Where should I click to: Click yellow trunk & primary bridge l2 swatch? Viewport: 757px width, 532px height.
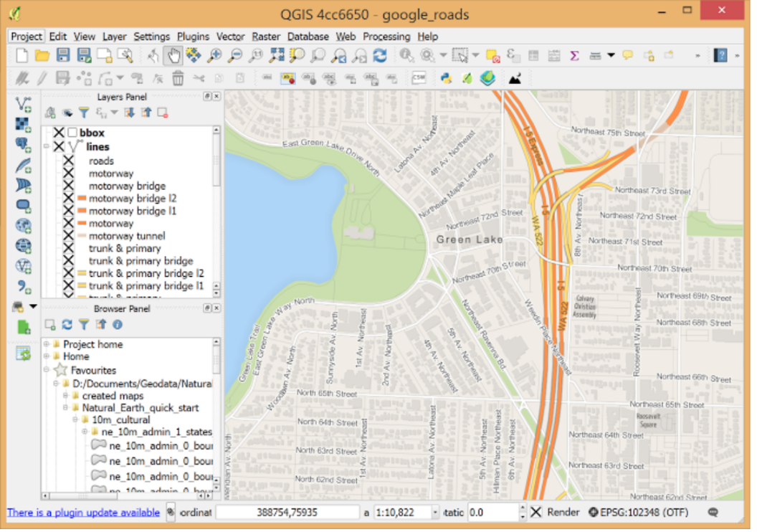[82, 273]
